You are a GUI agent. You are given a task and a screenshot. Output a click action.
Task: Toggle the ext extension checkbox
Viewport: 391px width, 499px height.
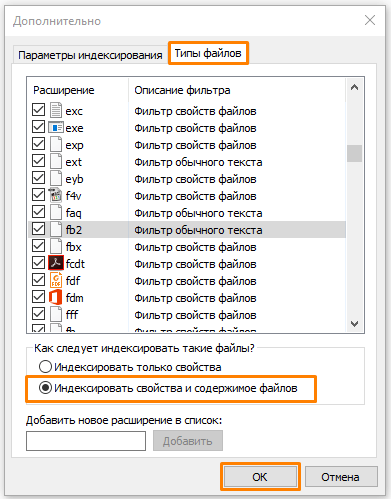38,160
